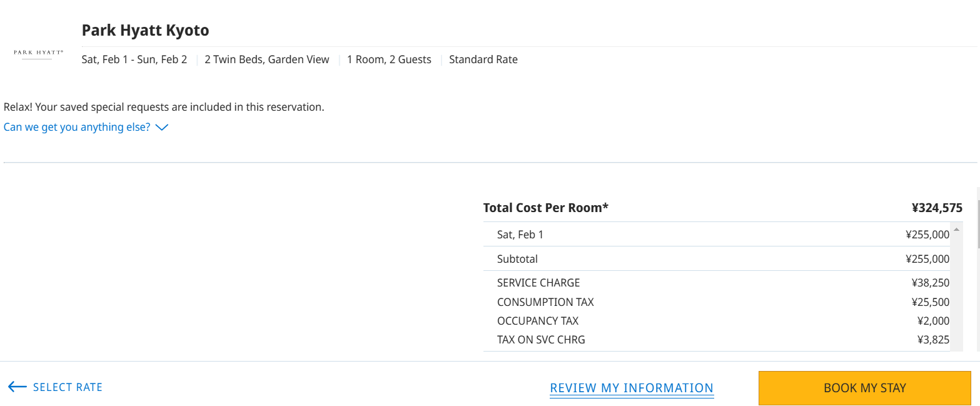Expand the chevron after 'anything else?'

click(162, 128)
